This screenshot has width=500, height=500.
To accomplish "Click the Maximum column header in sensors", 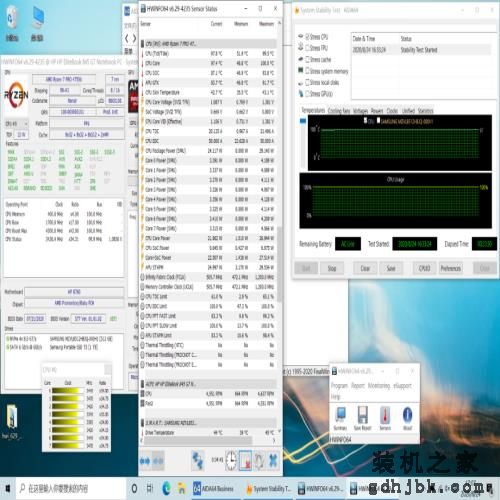I will pos(266,24).
